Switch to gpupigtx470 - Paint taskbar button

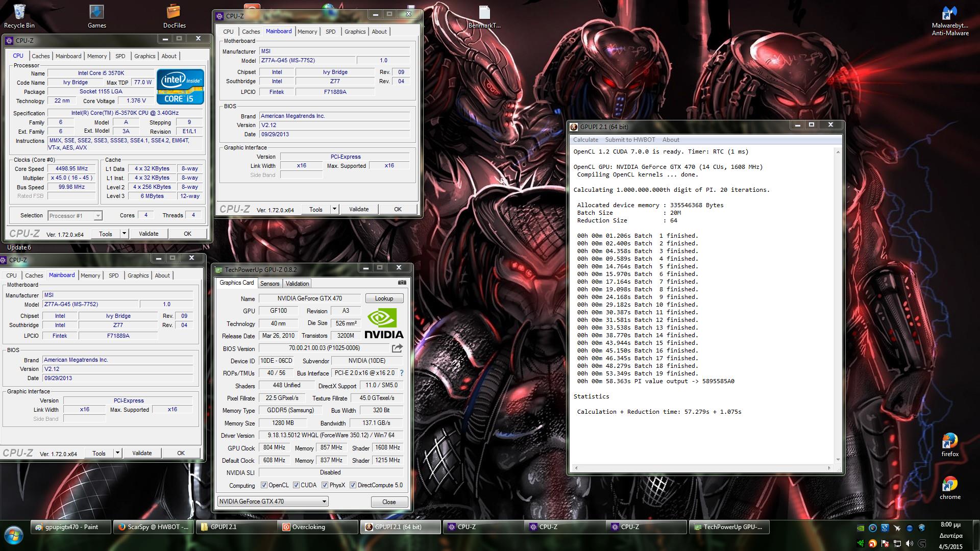(71, 527)
